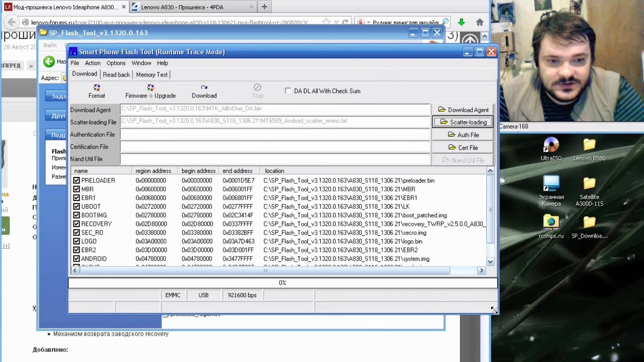Open Lenovo B580 desktop folder
This screenshot has width=644, height=362.
(x=589, y=149)
